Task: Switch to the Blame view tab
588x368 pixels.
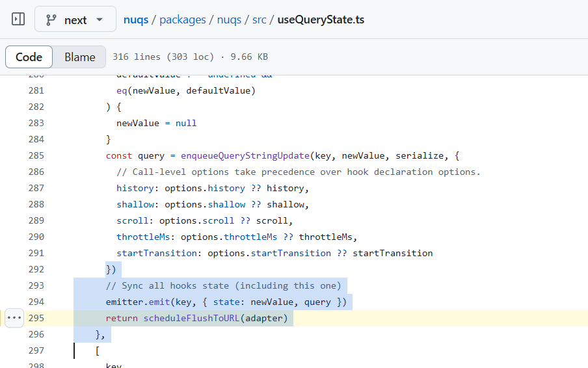Action: pyautogui.click(x=79, y=57)
